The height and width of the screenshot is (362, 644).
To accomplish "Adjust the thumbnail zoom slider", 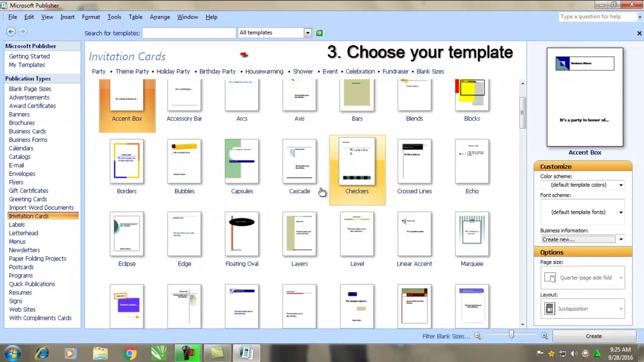I will pyautogui.click(x=511, y=335).
